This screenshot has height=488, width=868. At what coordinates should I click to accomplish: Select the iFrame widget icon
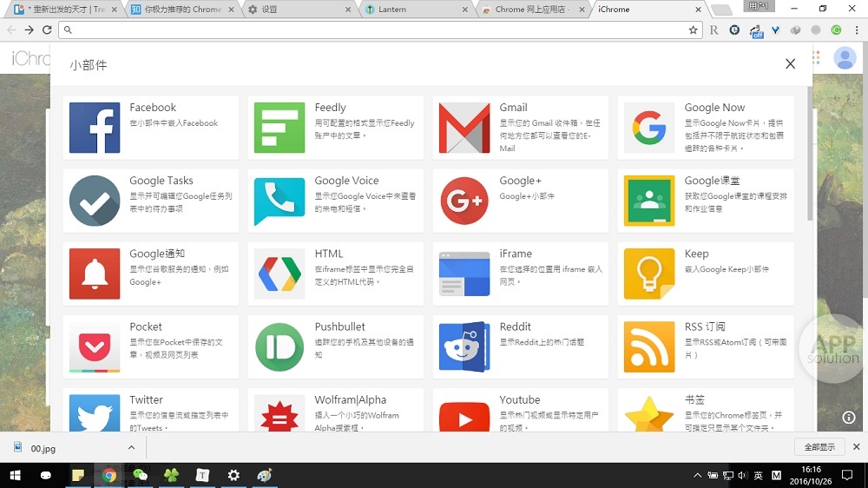click(464, 274)
